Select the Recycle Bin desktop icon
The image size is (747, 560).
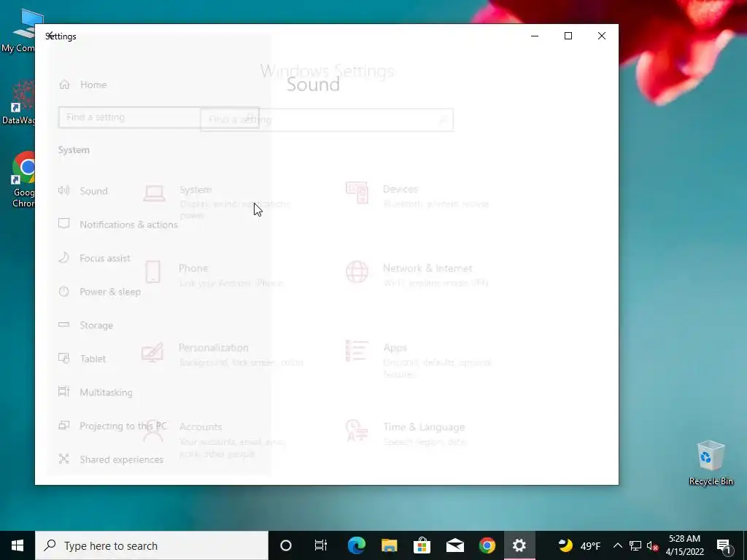[x=711, y=463]
